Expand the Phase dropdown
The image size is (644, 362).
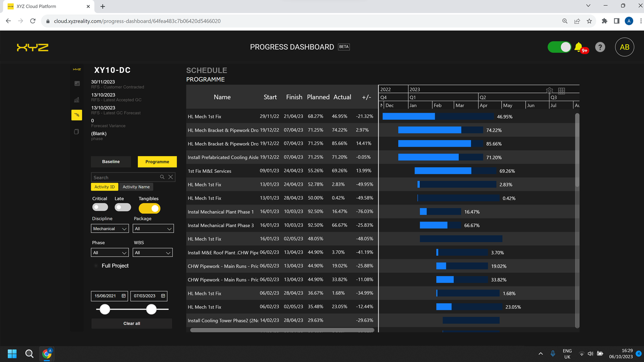110,252
